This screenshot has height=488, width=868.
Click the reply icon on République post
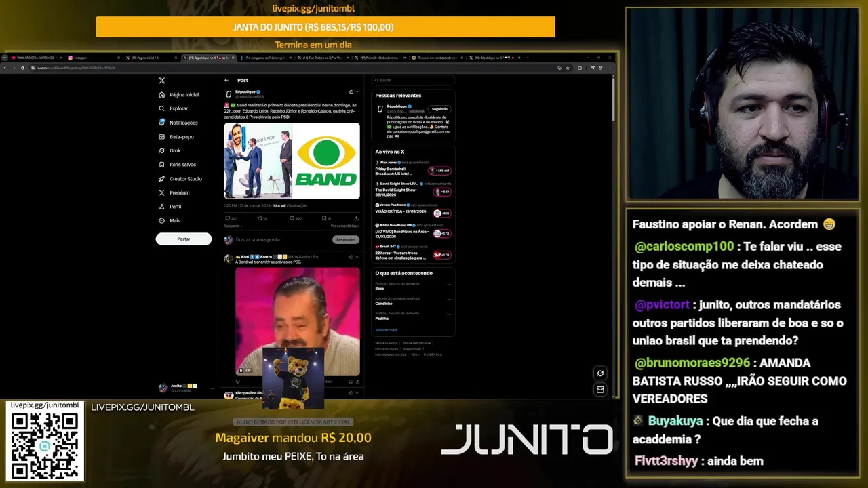pos(227,218)
